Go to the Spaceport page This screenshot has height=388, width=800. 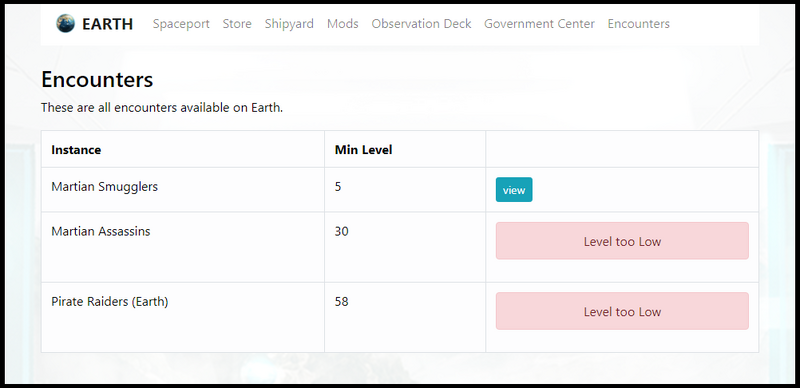click(x=181, y=24)
